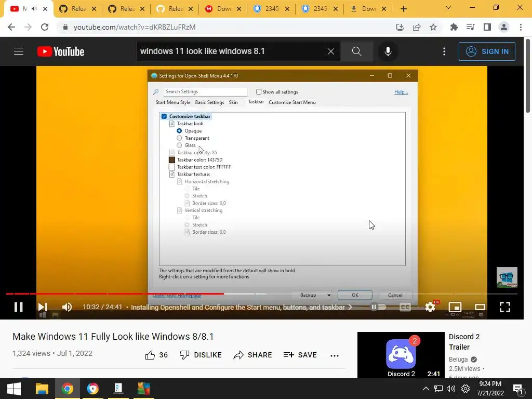Clear the YouTube search box text
Viewport: 532px width, 399px height.
(x=331, y=51)
